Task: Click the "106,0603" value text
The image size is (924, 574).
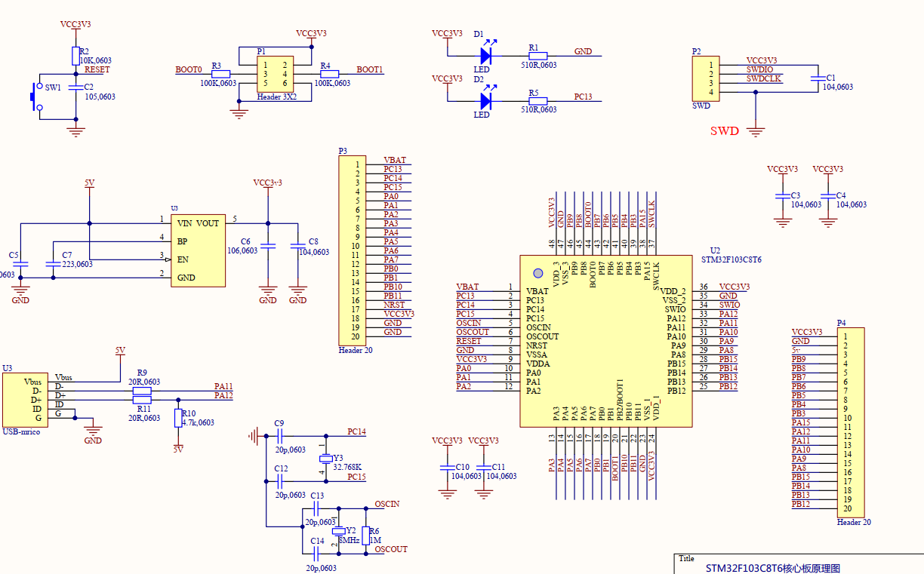Action: click(243, 250)
